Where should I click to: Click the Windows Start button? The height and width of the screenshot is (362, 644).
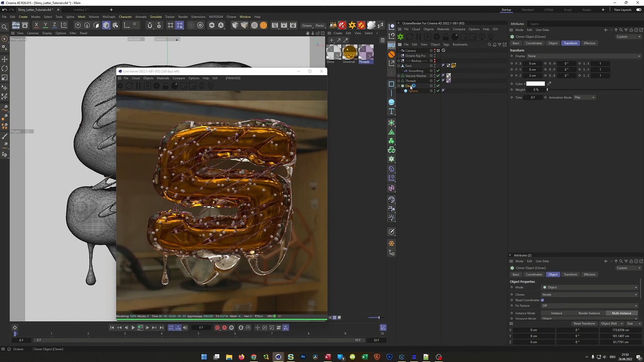[x=204, y=357]
